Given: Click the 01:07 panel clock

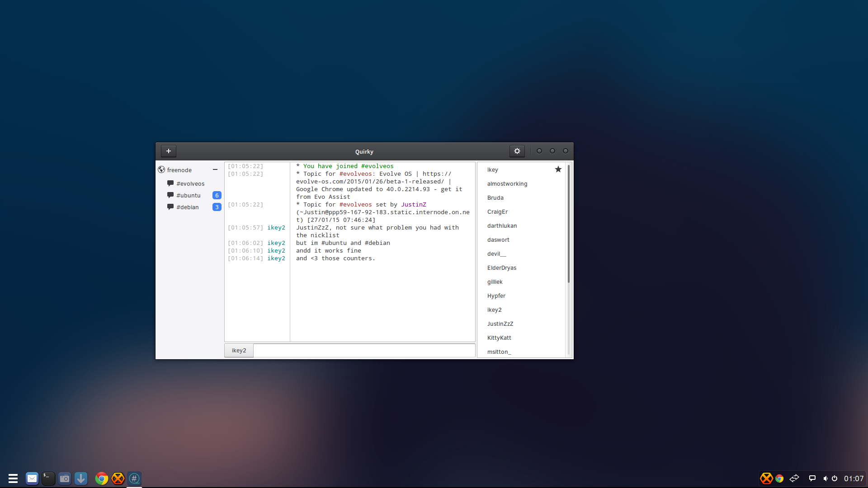Looking at the screenshot, I should (854, 479).
